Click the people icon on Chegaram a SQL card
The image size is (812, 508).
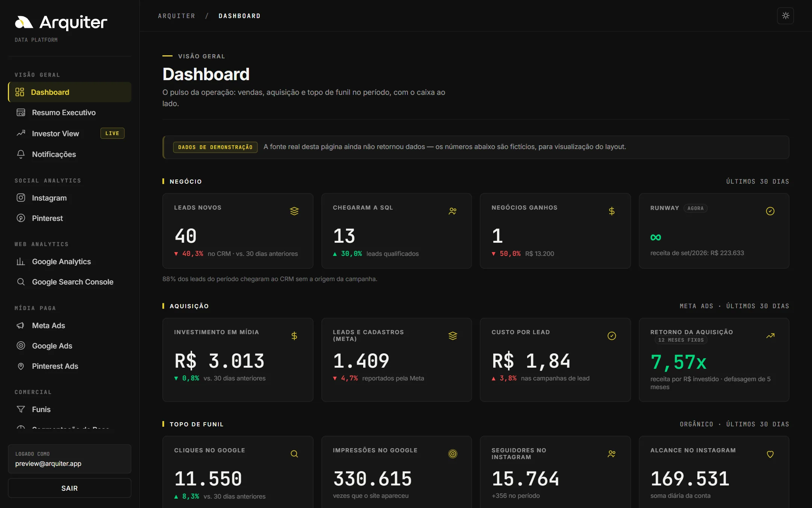[x=453, y=211]
